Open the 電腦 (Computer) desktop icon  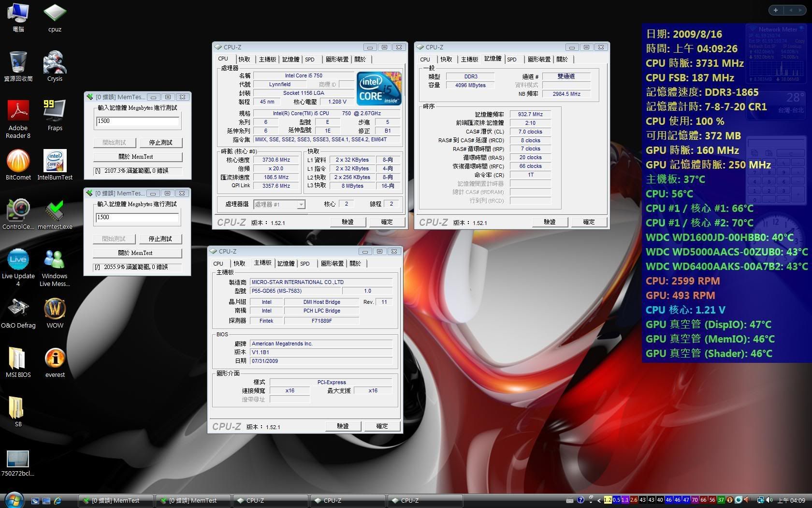tap(18, 17)
